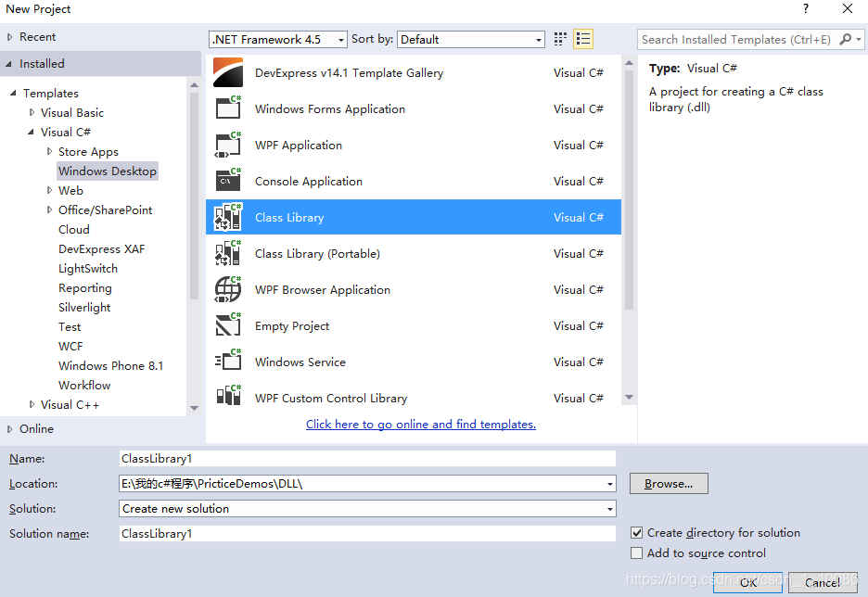Image resolution: width=868 pixels, height=597 pixels.
Task: Expand the Online section
Action: pyautogui.click(x=10, y=429)
